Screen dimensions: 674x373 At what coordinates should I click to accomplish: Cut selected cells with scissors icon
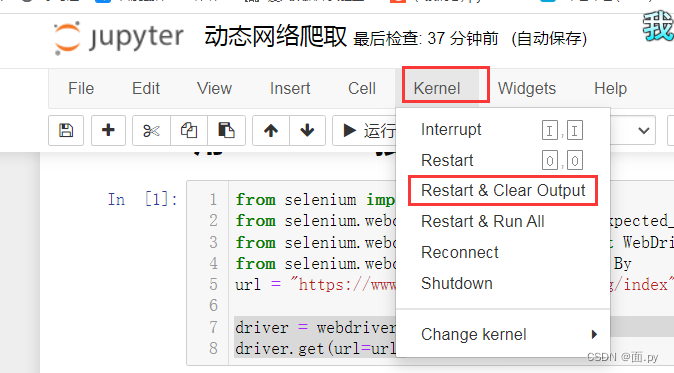coord(151,130)
